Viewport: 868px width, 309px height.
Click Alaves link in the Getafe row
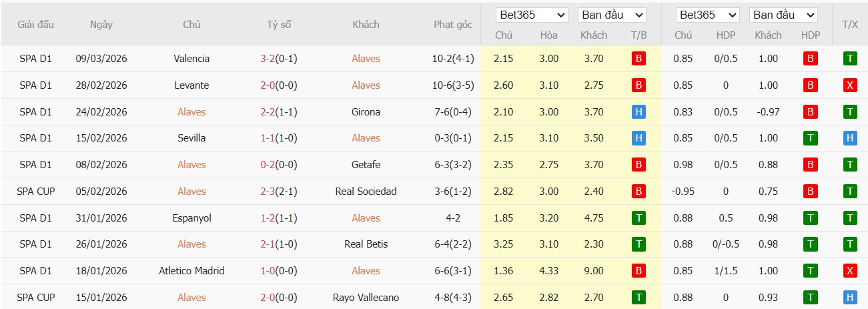point(191,165)
